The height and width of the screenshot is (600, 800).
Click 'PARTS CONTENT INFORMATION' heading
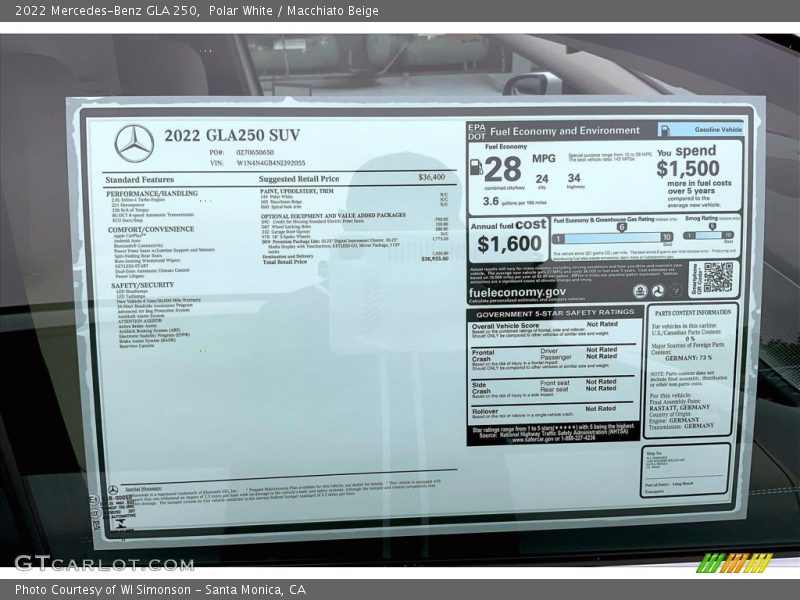coord(693,312)
